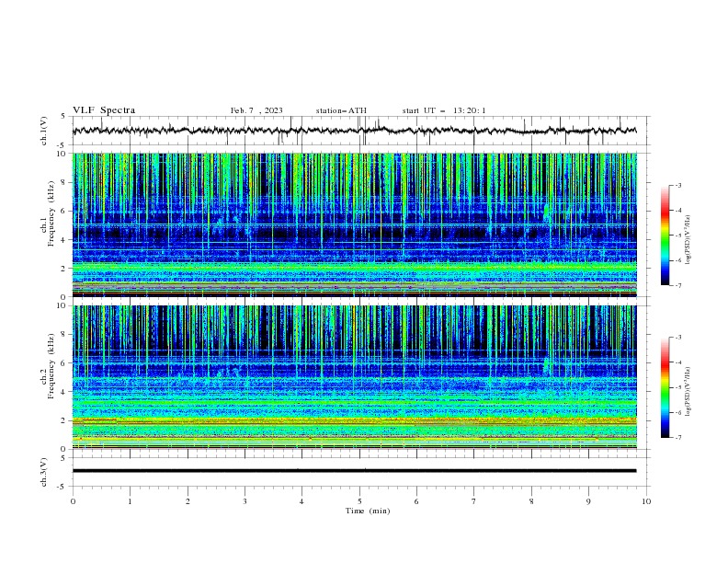Screen dimensions: 728x563
Task: Click the '-3' tick on ch.1 colorbar
Action: click(x=677, y=185)
